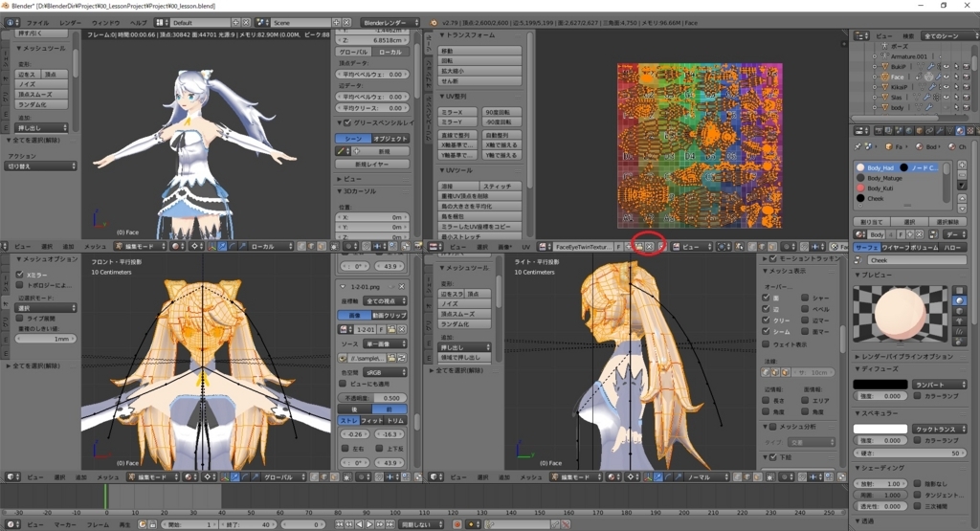Click the scene browse icon beside Scene field

coord(262,23)
